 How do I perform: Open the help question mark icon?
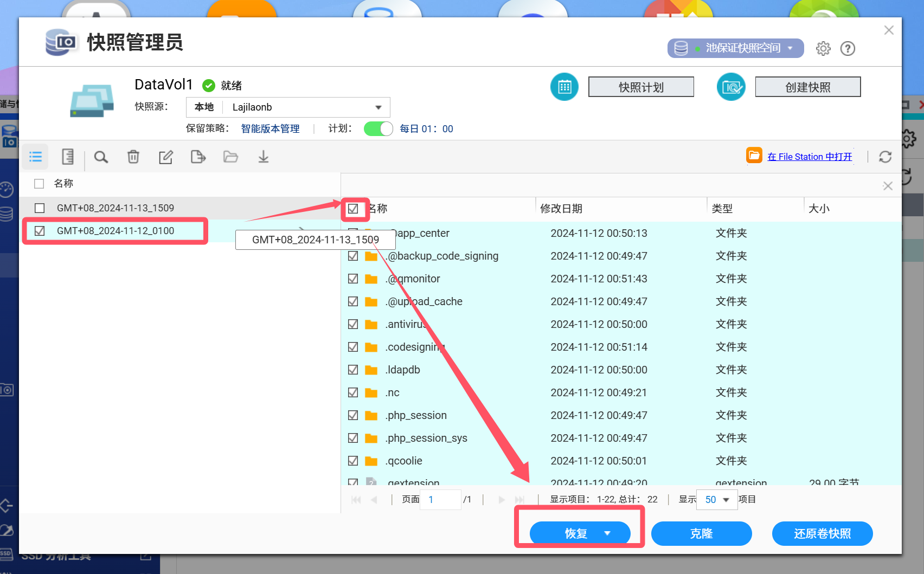coord(848,48)
